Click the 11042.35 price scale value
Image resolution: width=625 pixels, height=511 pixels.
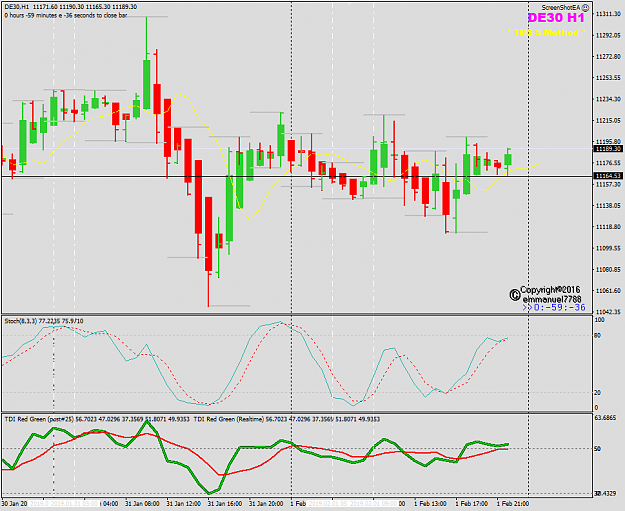pyautogui.click(x=608, y=312)
